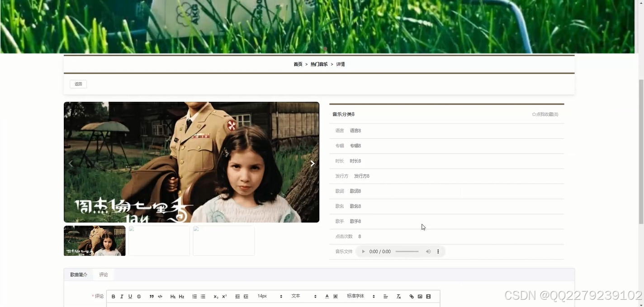The height and width of the screenshot is (307, 644).
Task: Insert an image in the editor
Action: pyautogui.click(x=420, y=297)
